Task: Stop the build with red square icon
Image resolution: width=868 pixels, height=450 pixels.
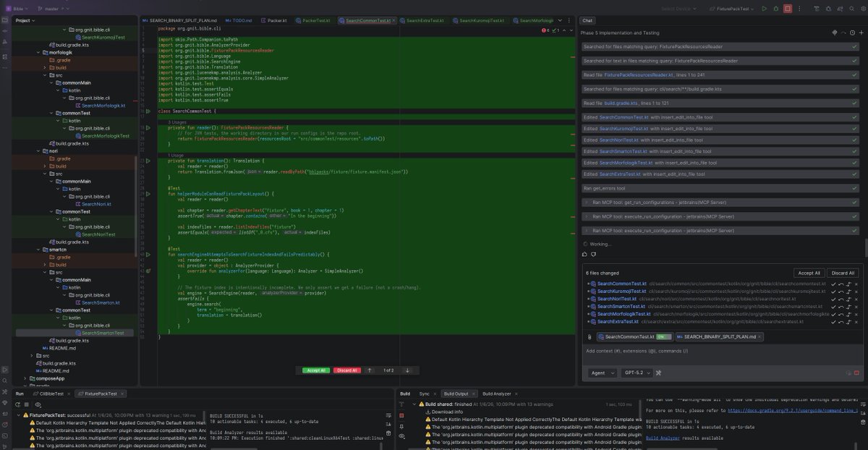Action: click(x=401, y=415)
